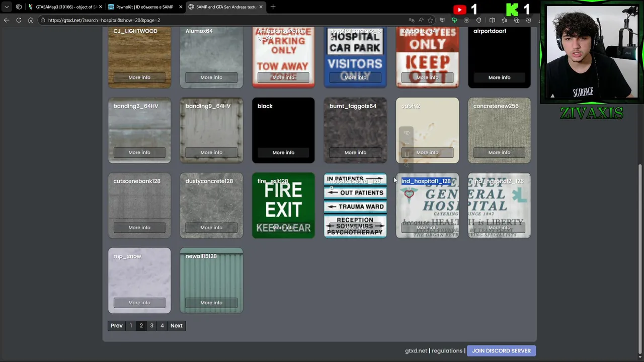Open More info for dustyconcrete128
644x362 pixels.
tap(211, 227)
